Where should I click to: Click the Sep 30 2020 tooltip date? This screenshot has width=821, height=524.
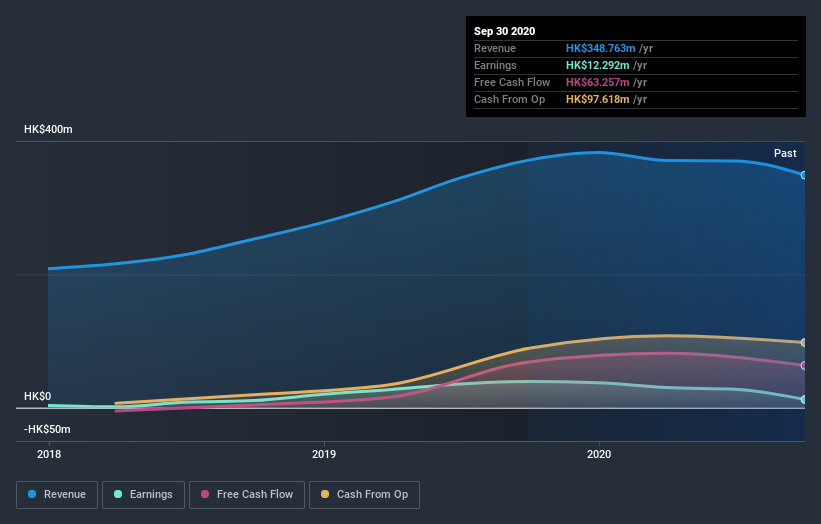[505, 31]
